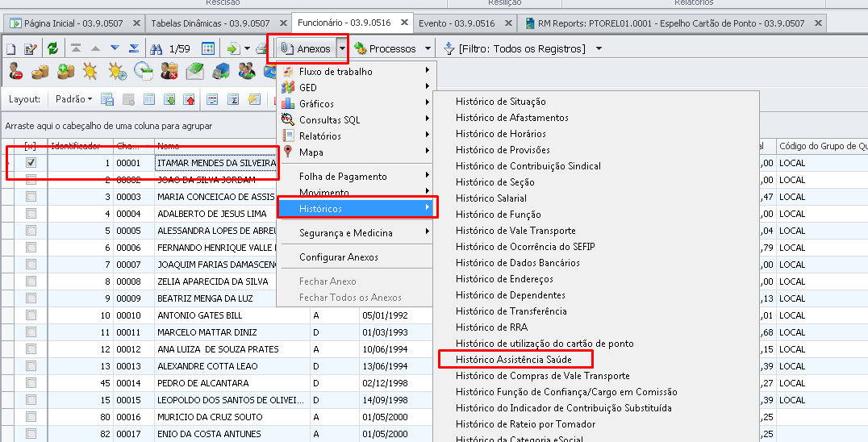Screen dimensions: 868x442
Task: Check the PEDRO DE ALCANTARA checkbox
Action: (31, 383)
